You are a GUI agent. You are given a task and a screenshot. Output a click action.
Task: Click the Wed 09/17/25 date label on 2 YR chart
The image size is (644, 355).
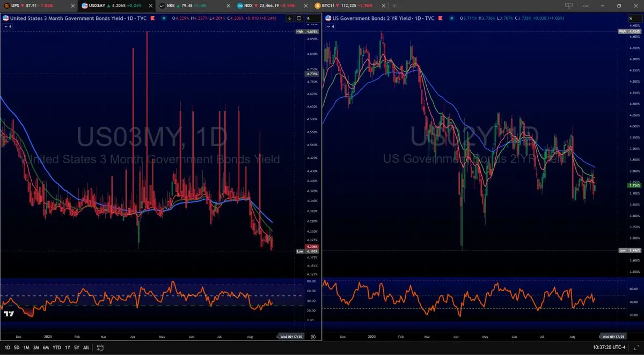[x=613, y=336]
